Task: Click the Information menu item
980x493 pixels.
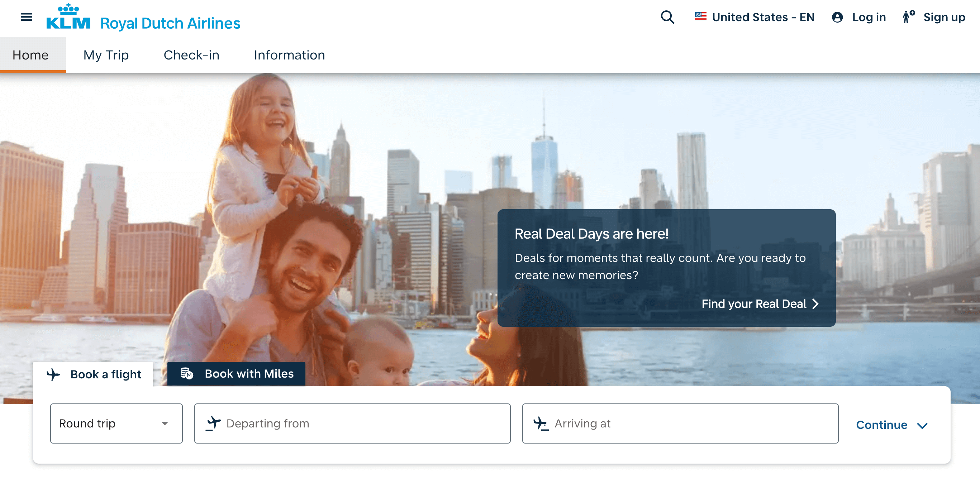Action: point(289,55)
